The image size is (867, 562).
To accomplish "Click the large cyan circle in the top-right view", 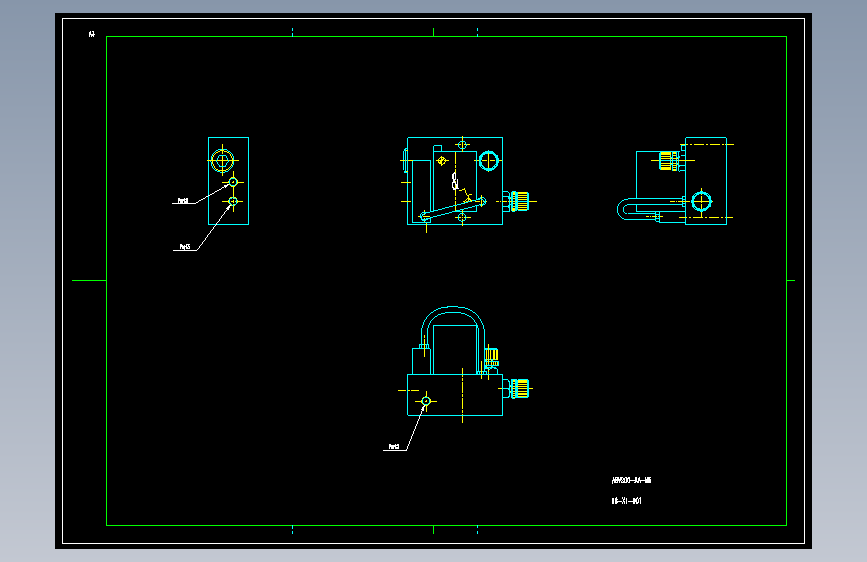I will point(702,201).
